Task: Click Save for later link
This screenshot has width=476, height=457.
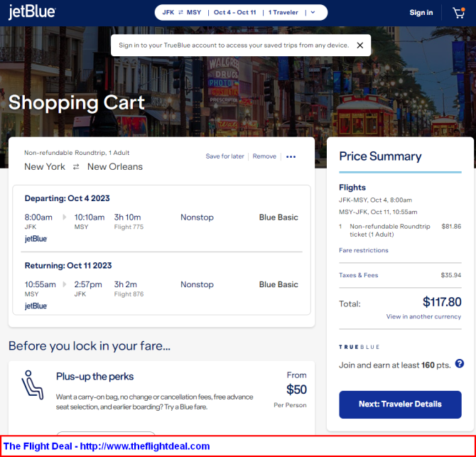Action: [225, 156]
